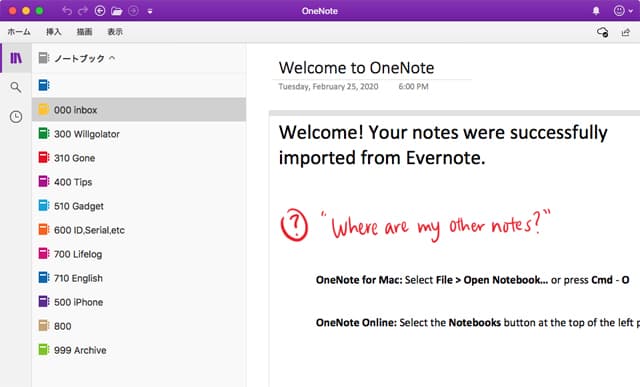Open the quick access toolbar customize dropdown
640x387 pixels.
click(150, 11)
